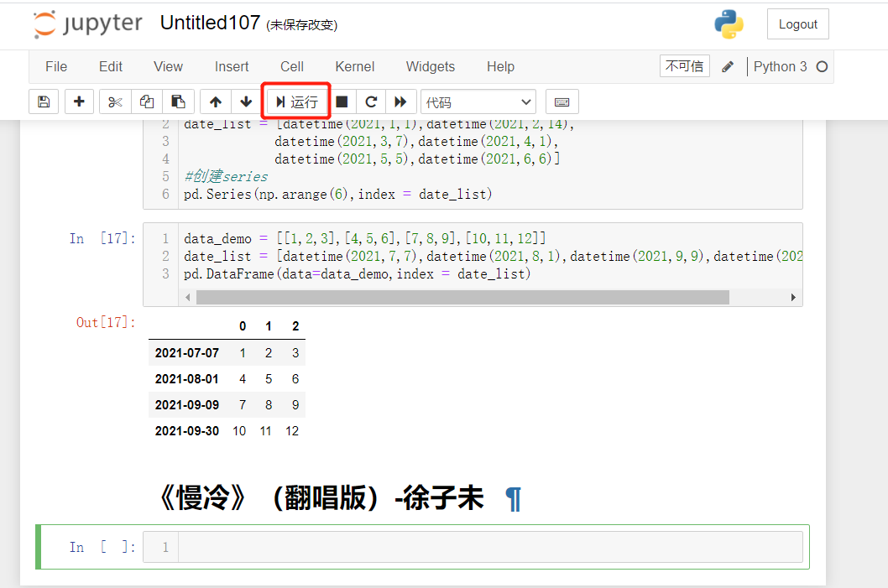
Task: Click the table cell with value 12
Action: tap(291, 431)
